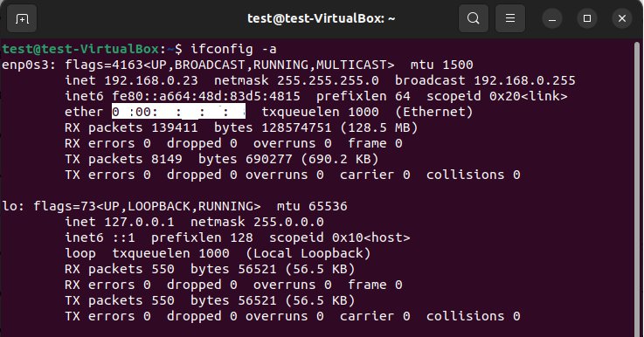Click the RX packets 139411 text
The image size is (644, 337).
[131, 127]
